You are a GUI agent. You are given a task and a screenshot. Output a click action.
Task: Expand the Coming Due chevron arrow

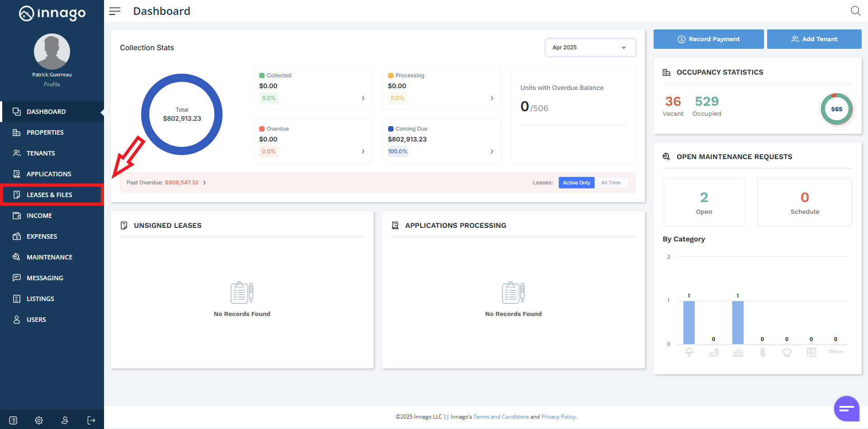492,151
